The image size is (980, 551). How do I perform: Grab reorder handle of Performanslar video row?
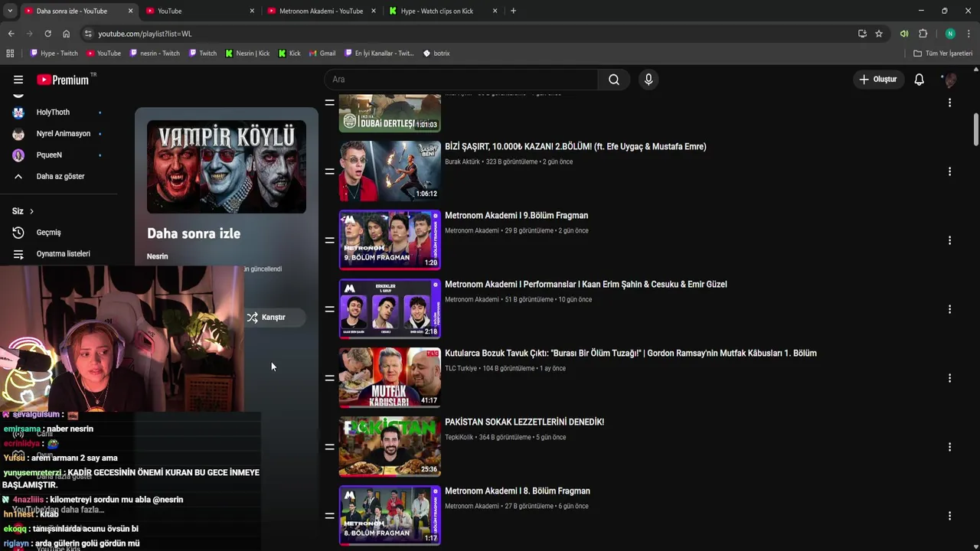pos(329,309)
